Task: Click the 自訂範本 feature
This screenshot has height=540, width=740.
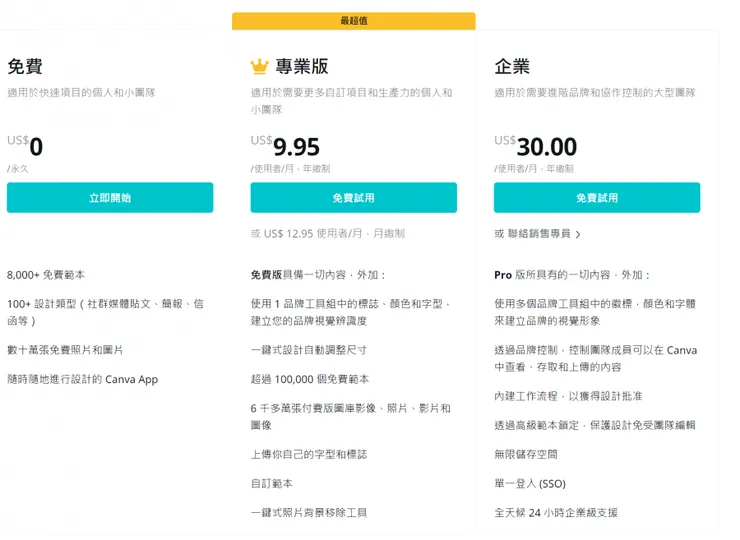Action: tap(271, 483)
